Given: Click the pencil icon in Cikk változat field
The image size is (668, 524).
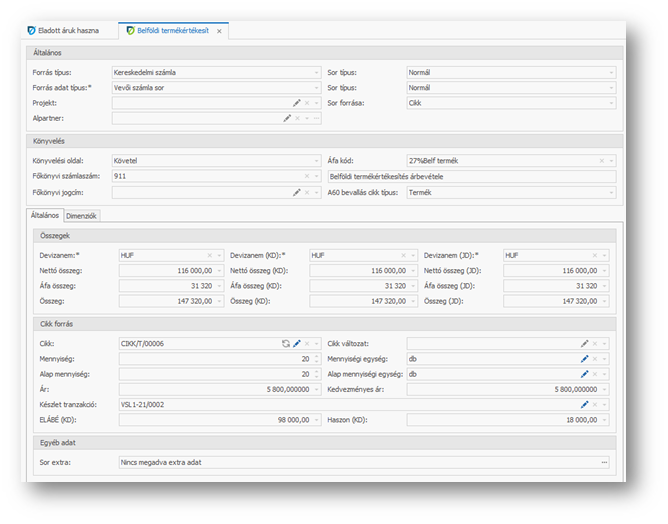Looking at the screenshot, I should 585,343.
